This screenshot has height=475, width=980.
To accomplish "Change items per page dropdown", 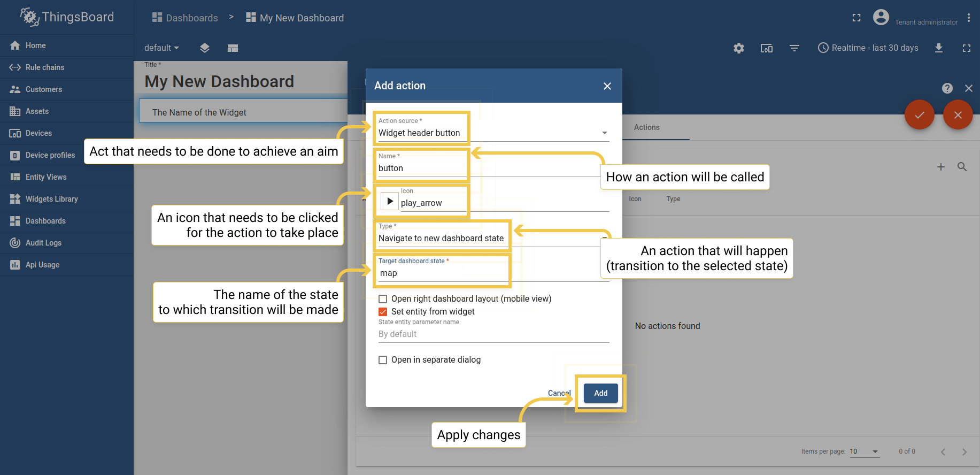I will click(x=864, y=451).
